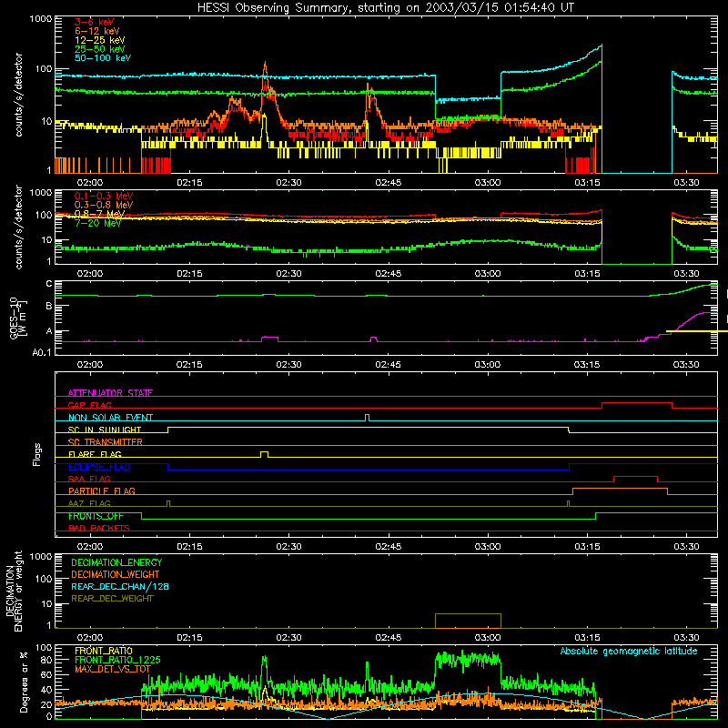Select the ECLIPSE_FLAG label
This screenshot has width=728, height=728.
[99, 467]
